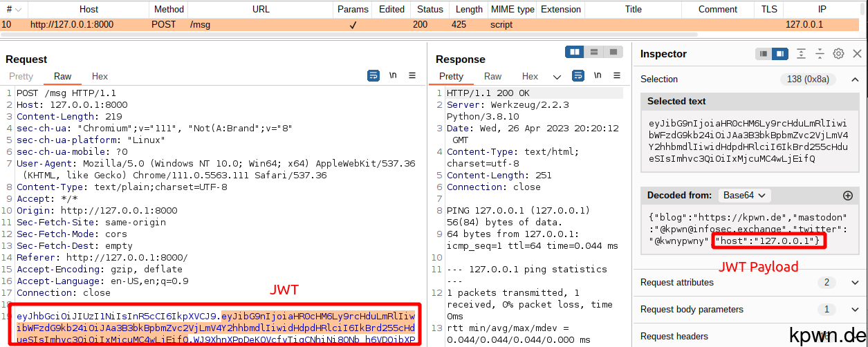Click the Request body parameters count badge 1

point(826,310)
